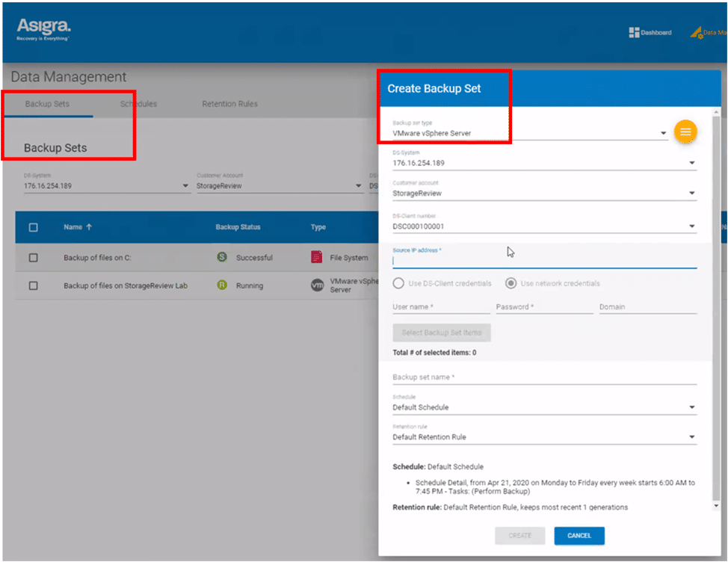Click 'Backup of files on C:' name
The height and width of the screenshot is (562, 728).
[x=97, y=258]
